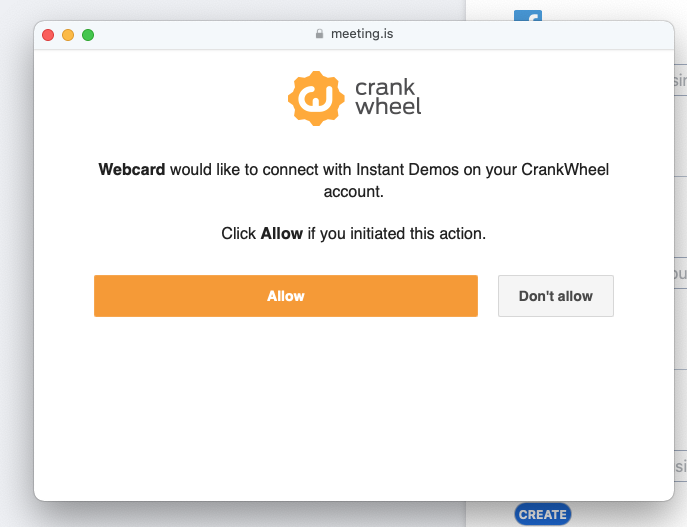Focus the input field just above CREATE

pos(680,466)
